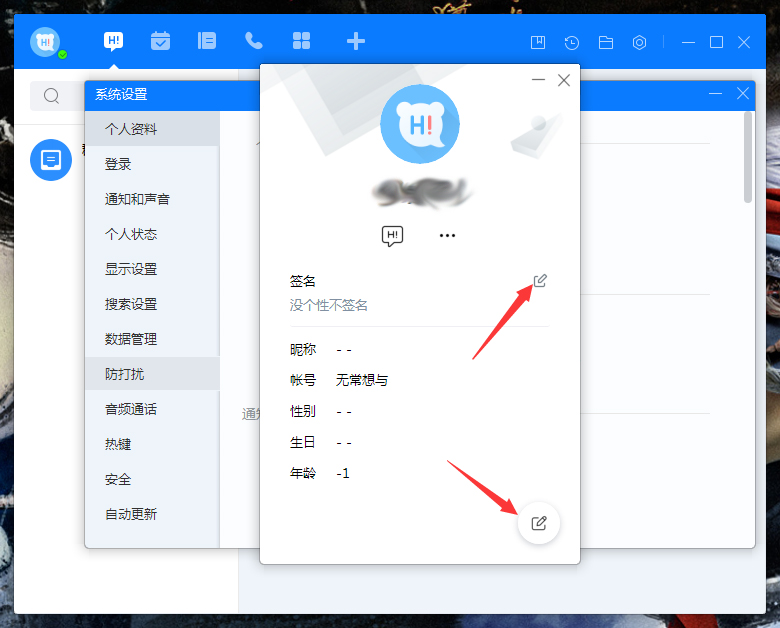Select 安全 in settings sidebar
780x628 pixels.
152,479
